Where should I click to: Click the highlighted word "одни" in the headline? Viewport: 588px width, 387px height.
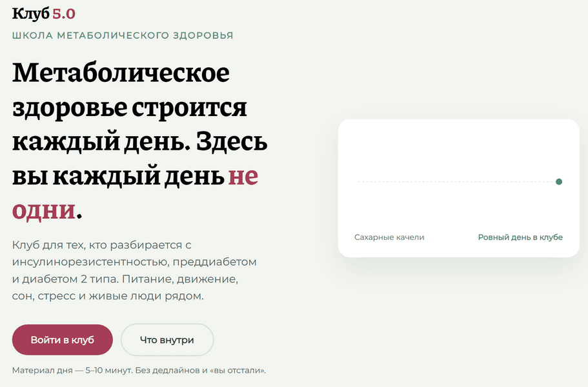(x=44, y=210)
